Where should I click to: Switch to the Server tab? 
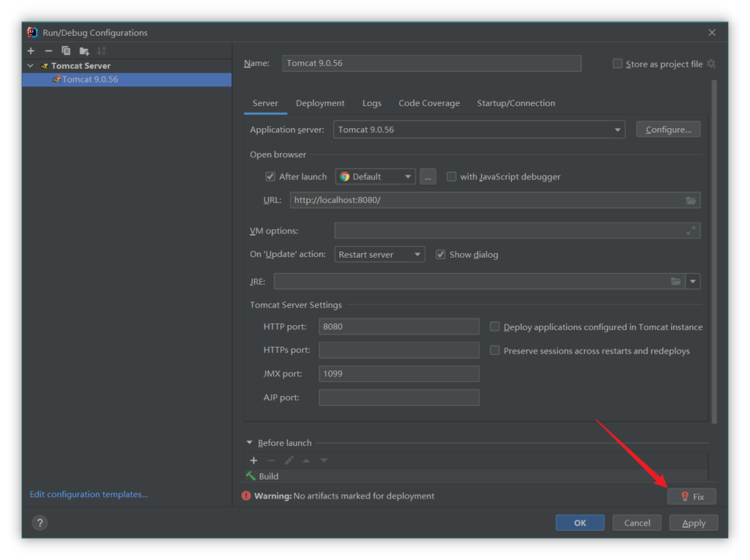click(265, 103)
